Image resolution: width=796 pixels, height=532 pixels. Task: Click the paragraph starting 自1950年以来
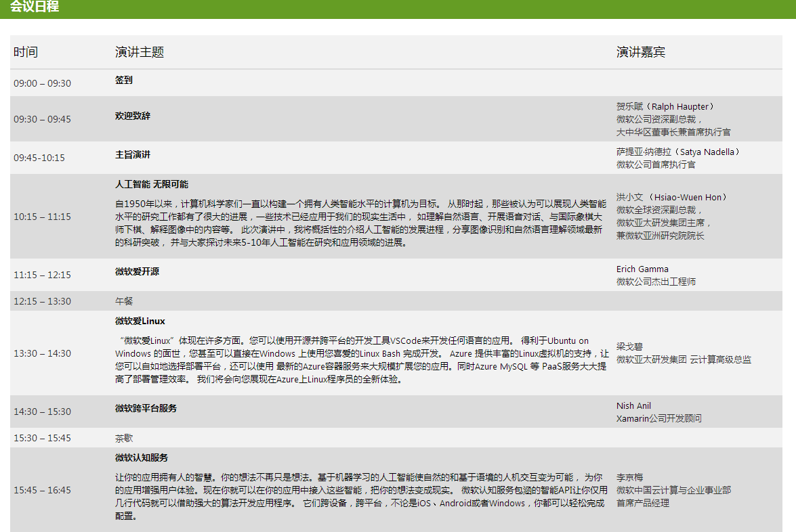(x=361, y=223)
